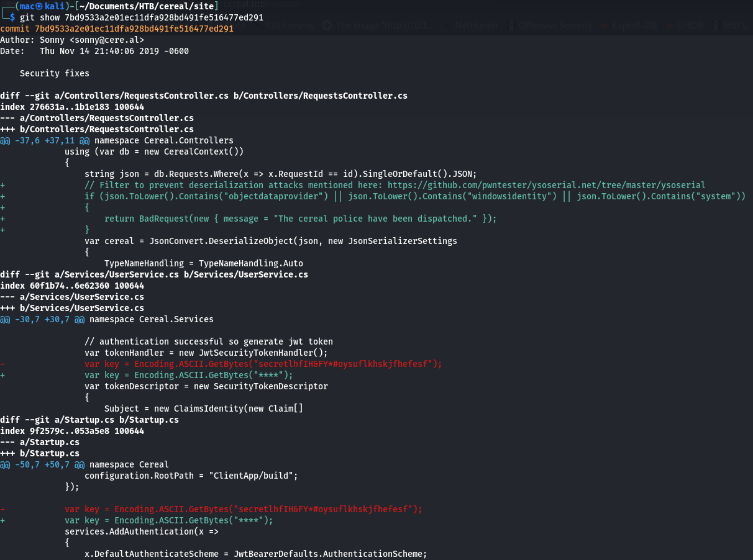This screenshot has height=560, width=753.
Task: Click the "Security fixes" commit message
Action: (x=55, y=73)
